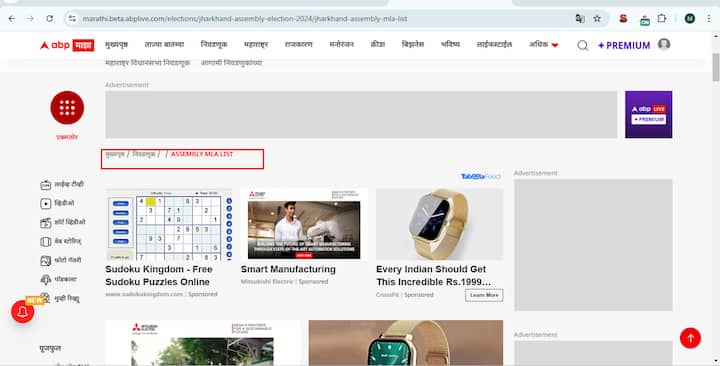
Task: Open भविष्य navigation item
Action: coord(450,45)
